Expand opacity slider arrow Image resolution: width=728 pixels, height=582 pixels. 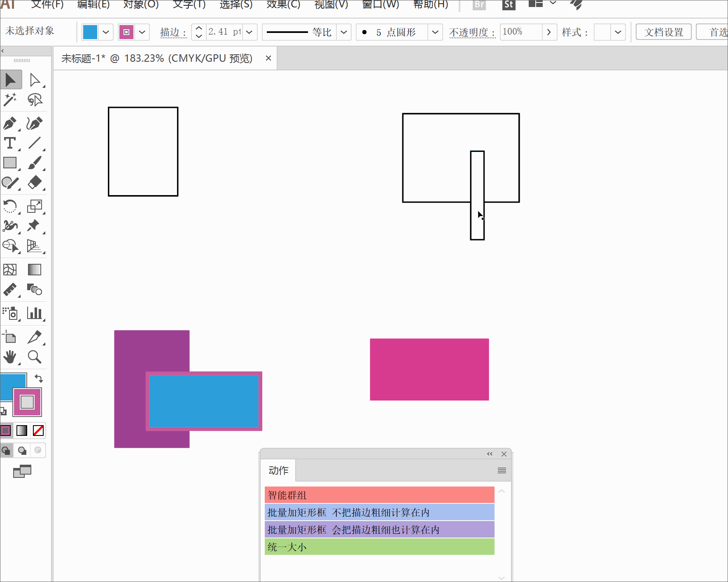click(x=549, y=32)
